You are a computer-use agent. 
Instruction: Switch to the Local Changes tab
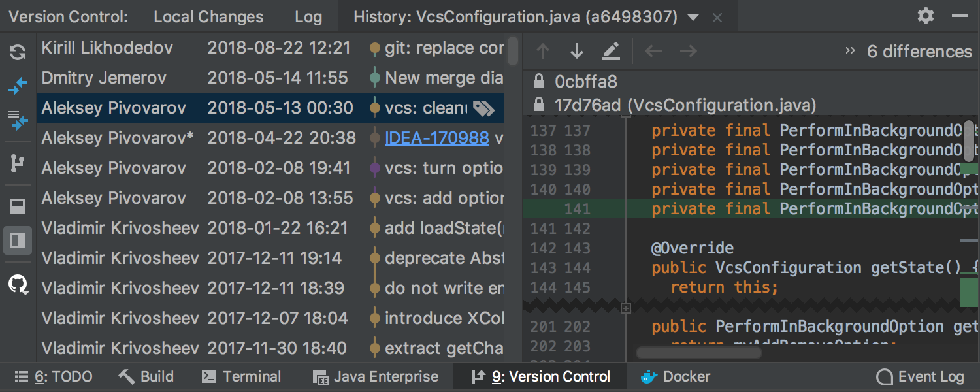(x=208, y=17)
